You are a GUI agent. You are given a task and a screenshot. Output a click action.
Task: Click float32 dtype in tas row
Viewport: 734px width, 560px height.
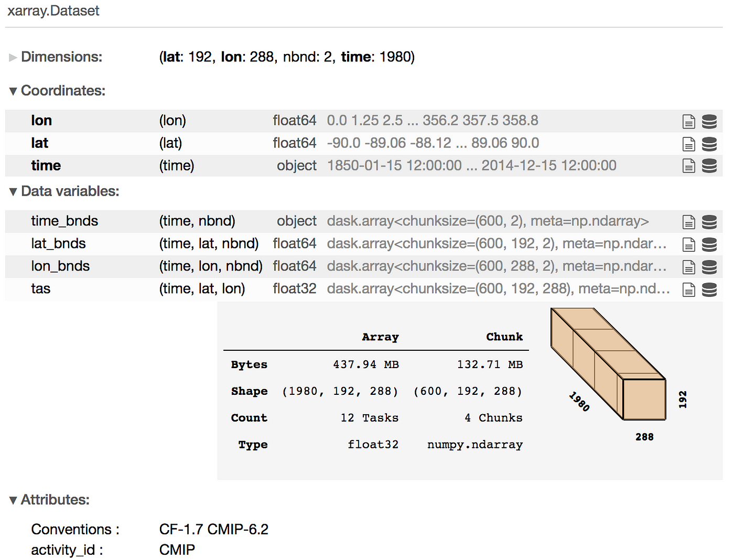[295, 289]
